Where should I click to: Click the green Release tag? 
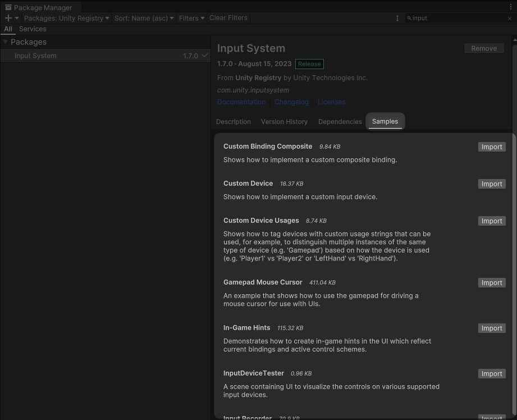point(310,64)
